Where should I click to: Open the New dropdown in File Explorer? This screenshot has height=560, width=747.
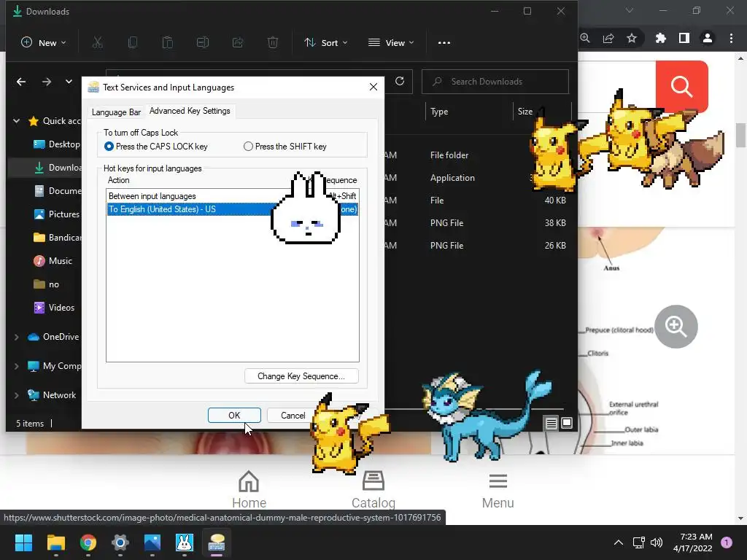(43, 43)
